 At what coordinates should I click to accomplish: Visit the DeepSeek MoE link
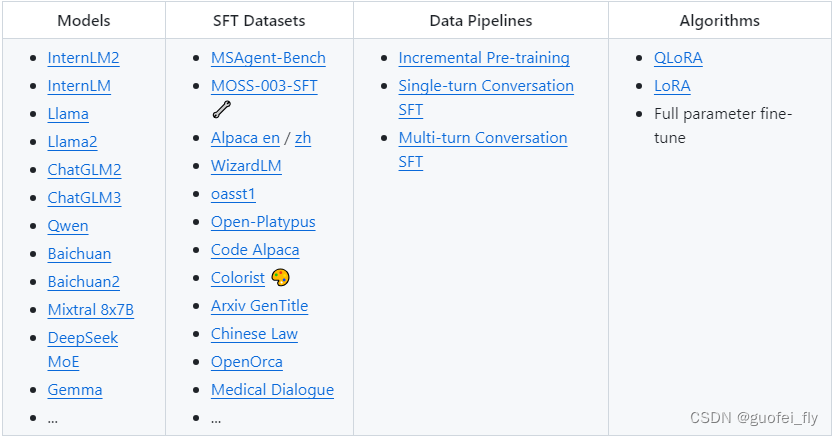coord(82,338)
